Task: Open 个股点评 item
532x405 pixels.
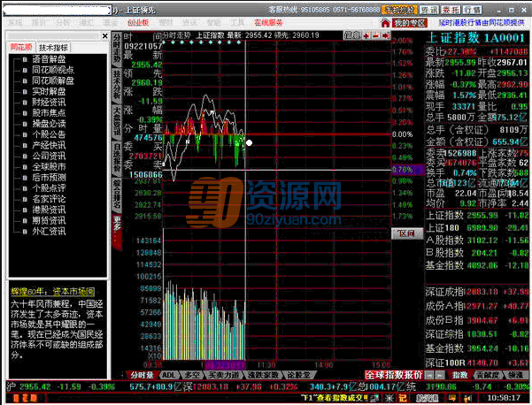Action: [49, 188]
